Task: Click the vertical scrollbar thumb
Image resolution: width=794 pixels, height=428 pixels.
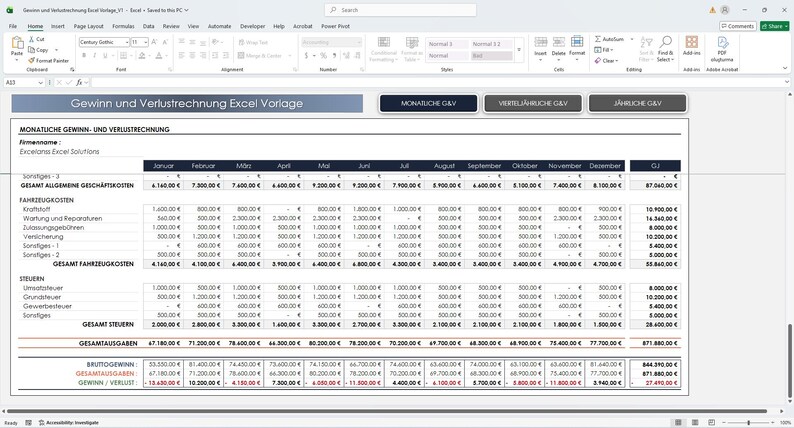Action: 789,363
